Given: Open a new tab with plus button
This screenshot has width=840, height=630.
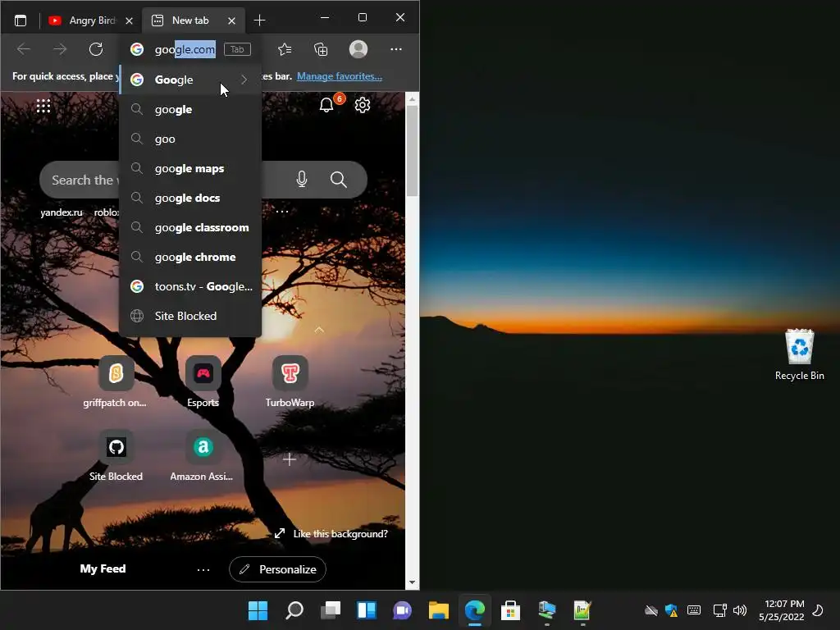Looking at the screenshot, I should coord(259,21).
